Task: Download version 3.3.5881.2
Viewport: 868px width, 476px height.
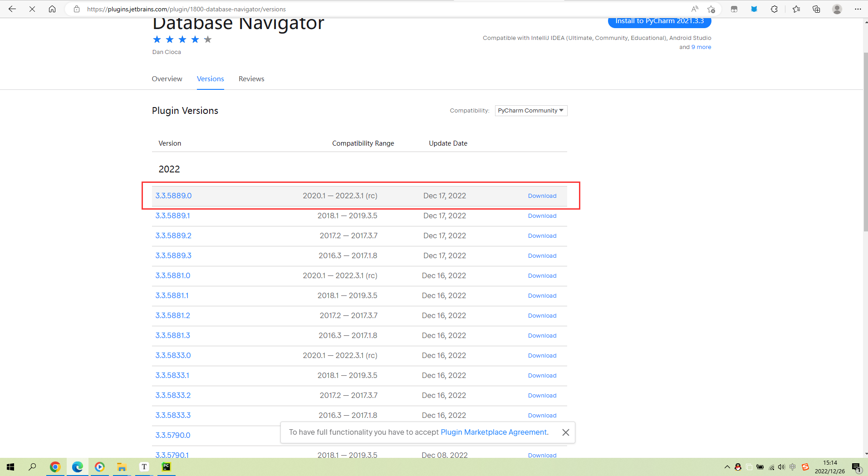Action: 542,316
